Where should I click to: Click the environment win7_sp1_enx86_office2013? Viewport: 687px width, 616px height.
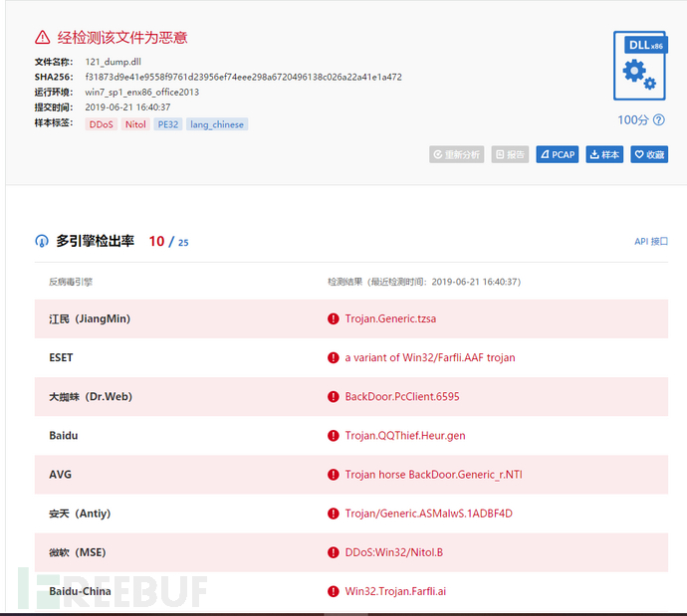pos(142,93)
